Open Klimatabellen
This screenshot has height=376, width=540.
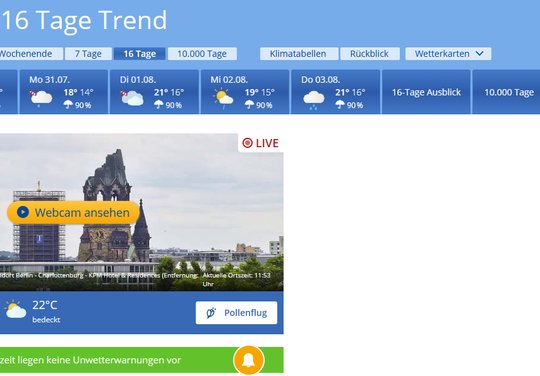(x=298, y=54)
